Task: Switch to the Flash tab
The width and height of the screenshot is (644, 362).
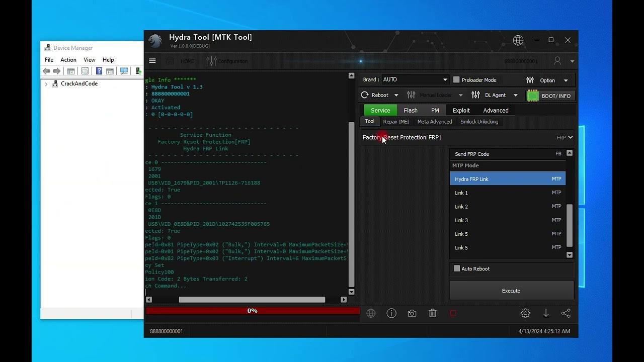Action: pos(411,110)
